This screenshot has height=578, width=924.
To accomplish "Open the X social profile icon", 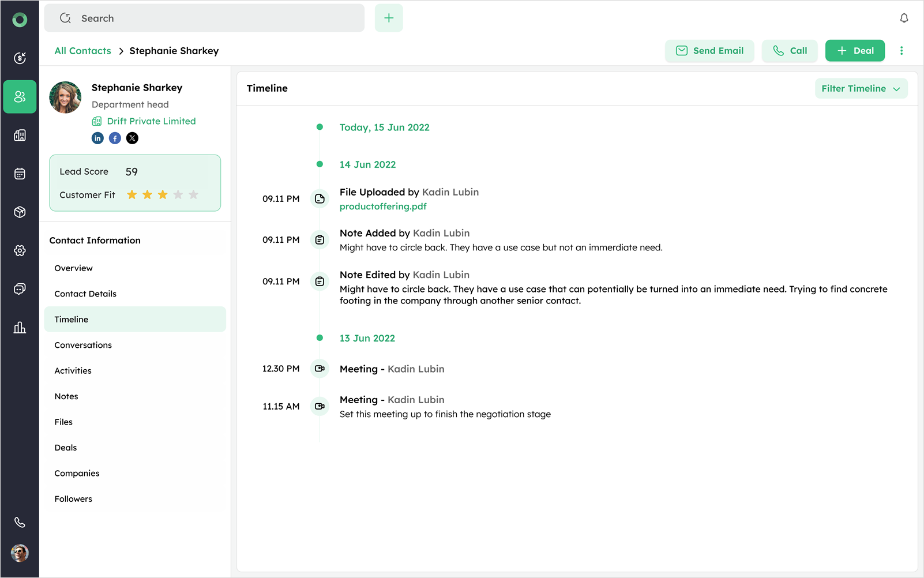I will tap(132, 138).
